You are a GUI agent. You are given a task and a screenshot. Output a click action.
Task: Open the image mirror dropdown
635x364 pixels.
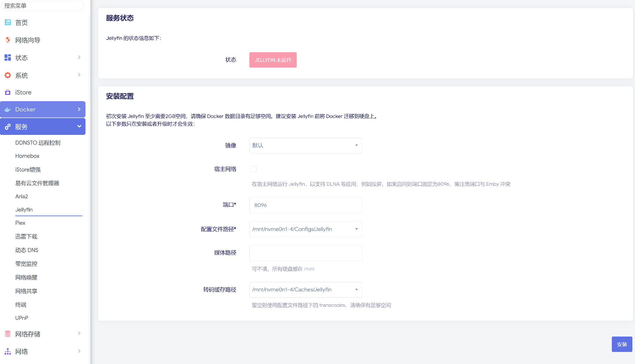[x=306, y=145]
